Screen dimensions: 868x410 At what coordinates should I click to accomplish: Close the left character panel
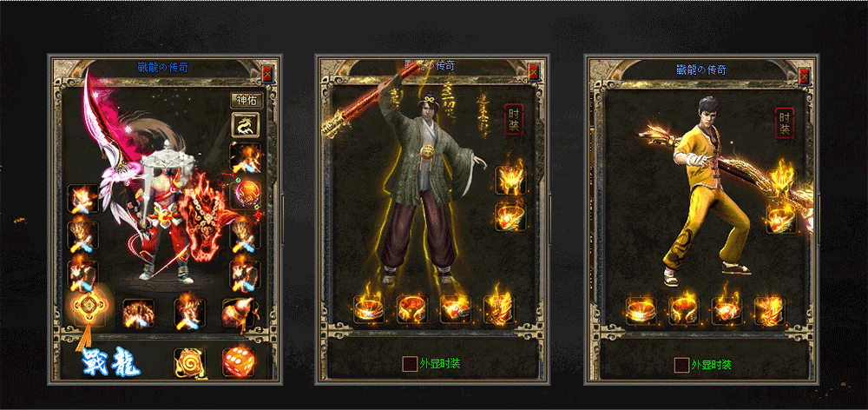[267, 73]
